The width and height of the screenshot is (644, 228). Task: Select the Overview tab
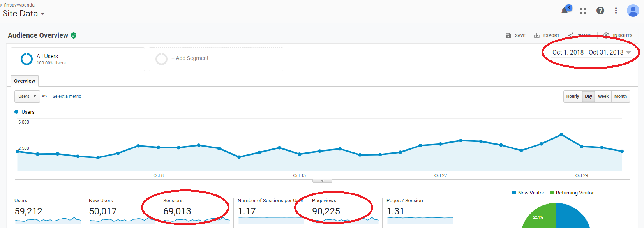click(25, 81)
